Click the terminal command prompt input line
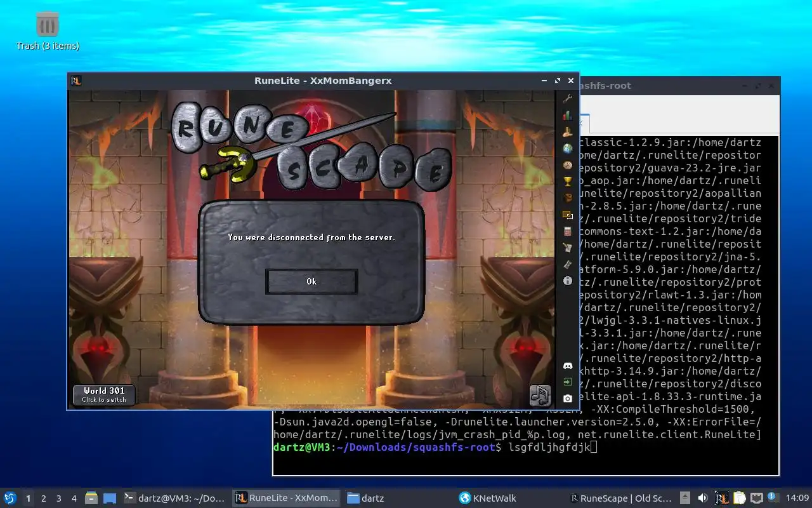This screenshot has width=812, height=508. click(x=526, y=447)
